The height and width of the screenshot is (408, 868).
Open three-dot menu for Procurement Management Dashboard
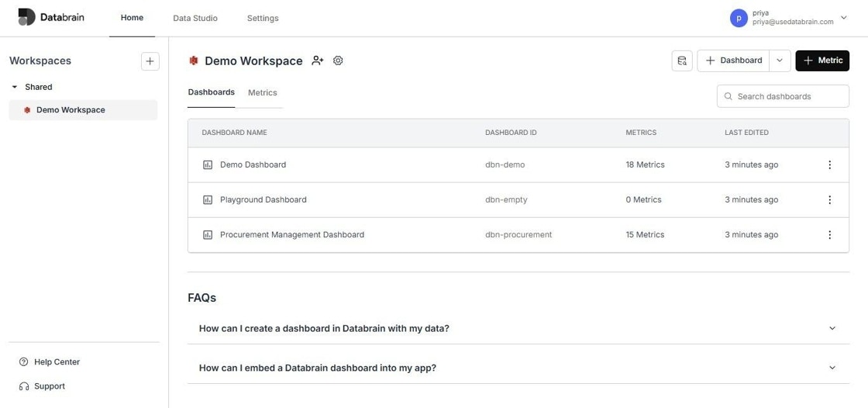click(829, 234)
